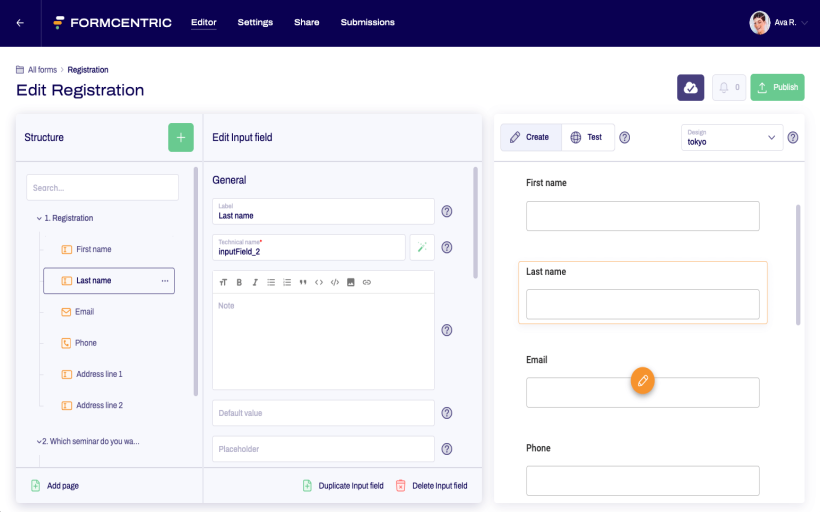Viewport: 820px width, 512px height.
Task: Toggle bold in Note editor
Action: click(x=239, y=282)
